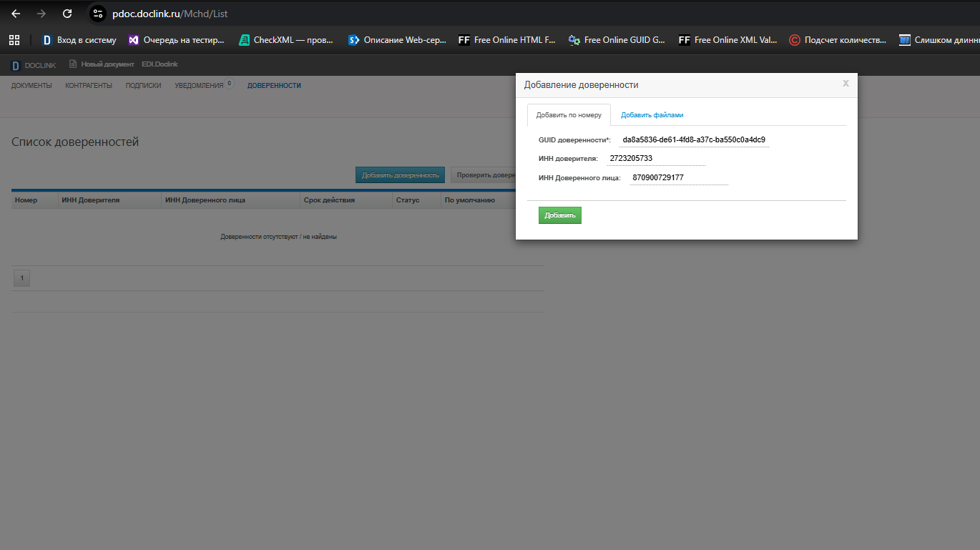Reload the page with refresh icon
Viewport: 980px width, 550px height.
click(x=67, y=14)
